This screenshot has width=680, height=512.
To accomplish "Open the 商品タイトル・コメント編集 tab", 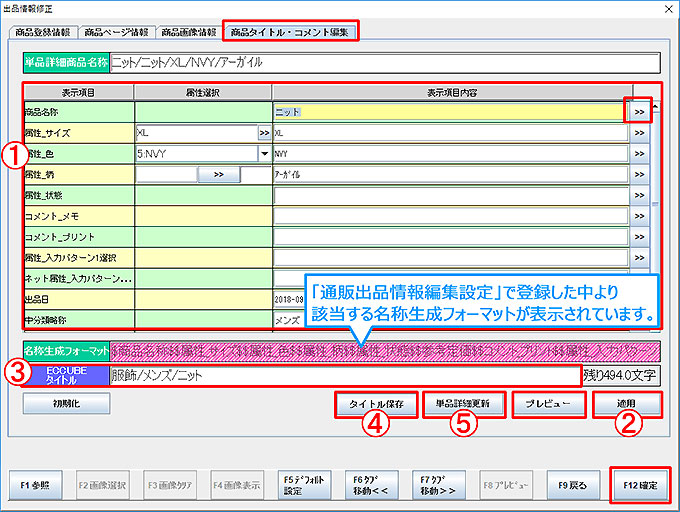I will [290, 32].
